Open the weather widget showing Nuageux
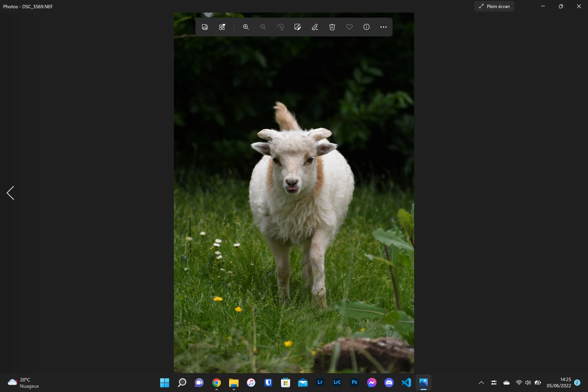The height and width of the screenshot is (392, 588). 24,383
